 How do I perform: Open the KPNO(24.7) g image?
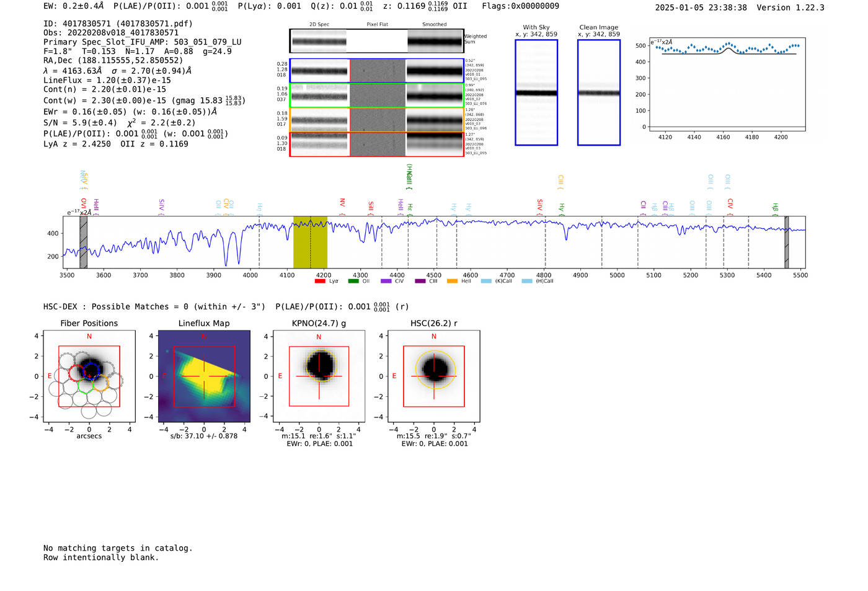click(x=319, y=376)
